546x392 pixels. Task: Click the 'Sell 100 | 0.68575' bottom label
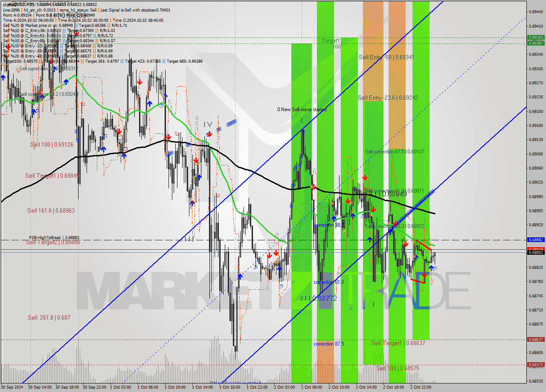pos(398,368)
